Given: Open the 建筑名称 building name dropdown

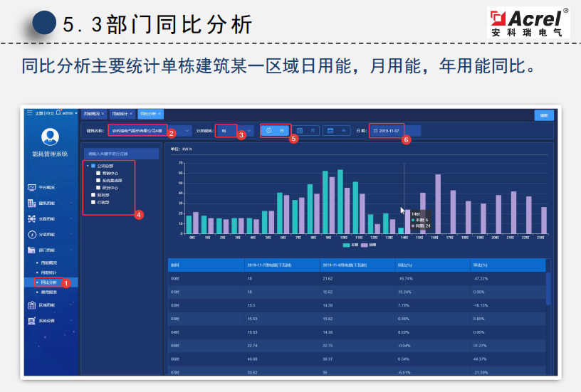Looking at the screenshot, I should (x=150, y=131).
